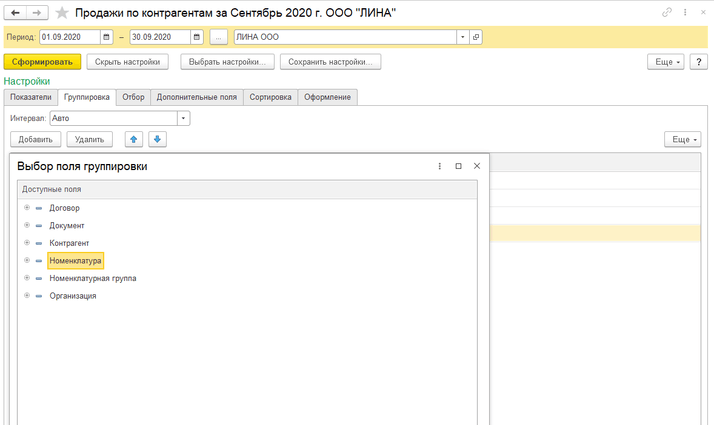714x425 pixels.
Task: Move grouping field down with arrow
Action: pyautogui.click(x=157, y=139)
